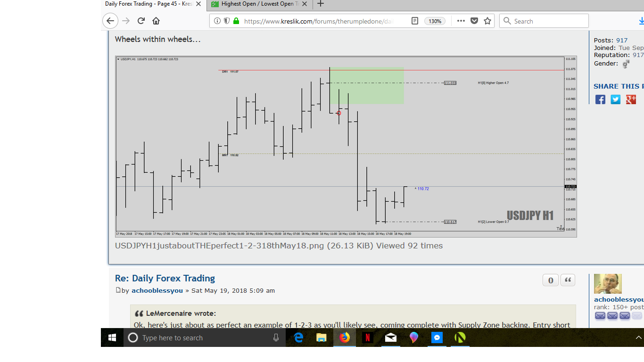Click the text 'Wheels within wheels...'

[x=158, y=39]
